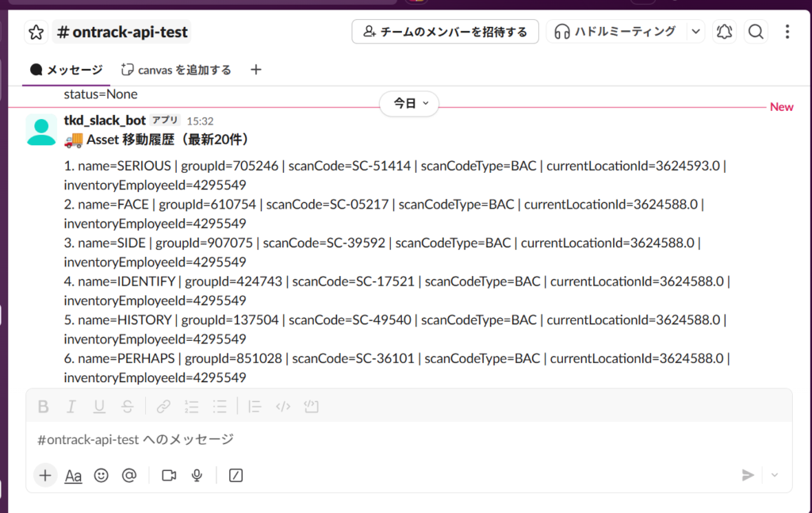Click the plus attach button in composer
812x513 pixels.
coord(45,475)
